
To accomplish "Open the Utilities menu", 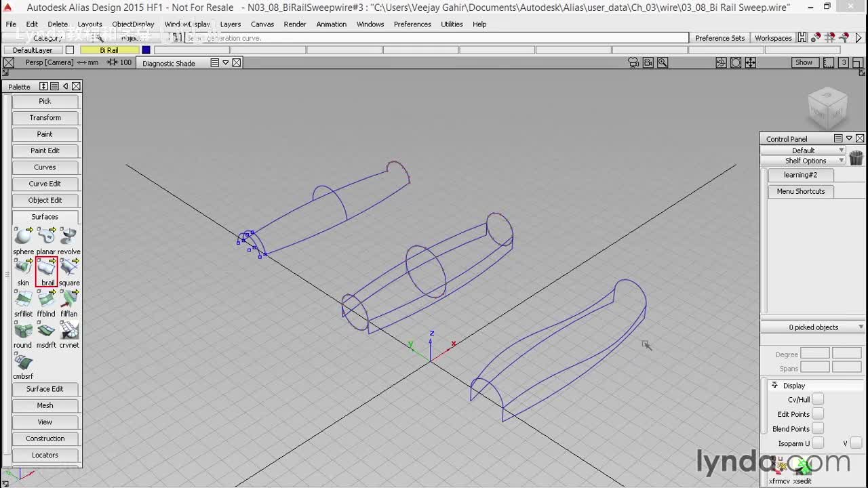I will coord(452,24).
